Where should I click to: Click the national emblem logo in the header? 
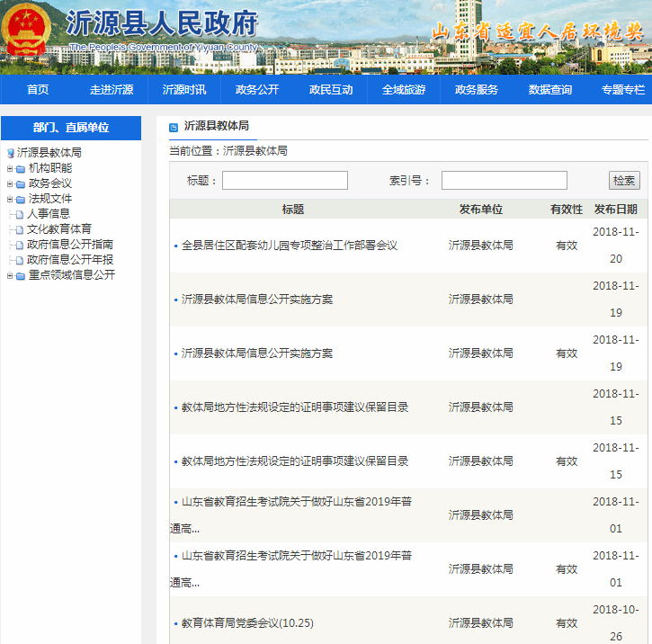pos(26,29)
